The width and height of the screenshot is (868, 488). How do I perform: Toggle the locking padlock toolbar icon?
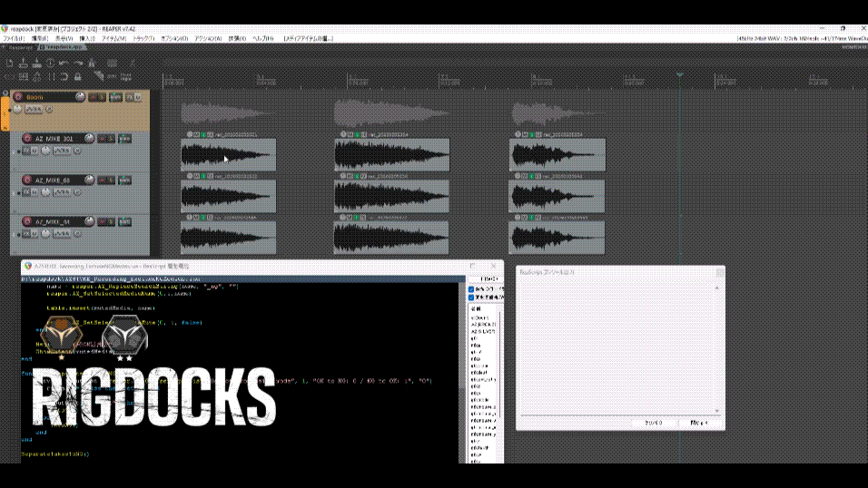tap(78, 77)
